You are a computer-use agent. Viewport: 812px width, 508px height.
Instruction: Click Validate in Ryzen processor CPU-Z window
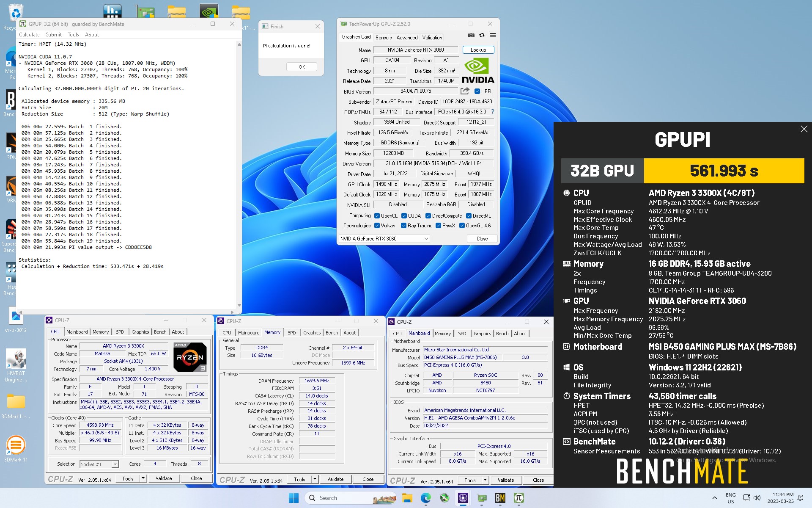[x=164, y=478]
